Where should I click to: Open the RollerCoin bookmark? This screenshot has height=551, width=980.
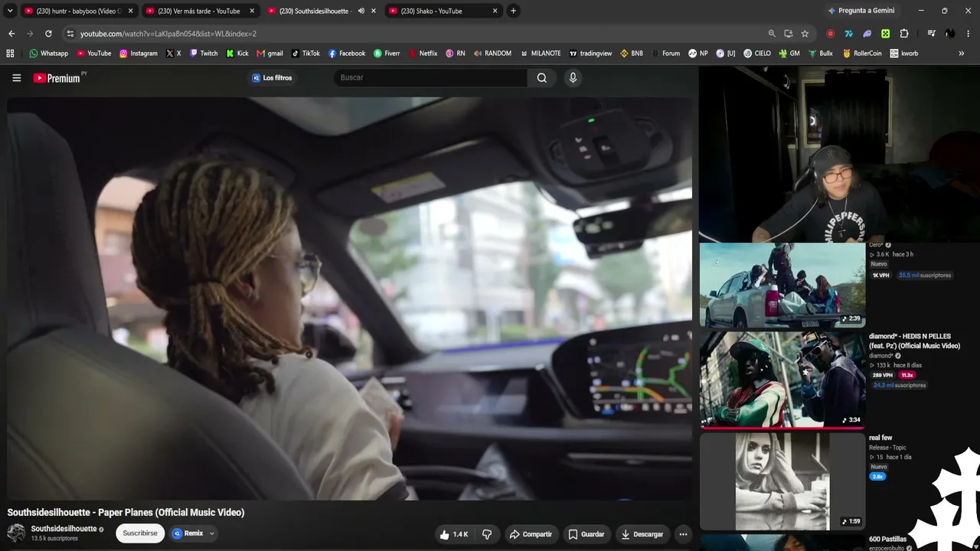point(862,54)
